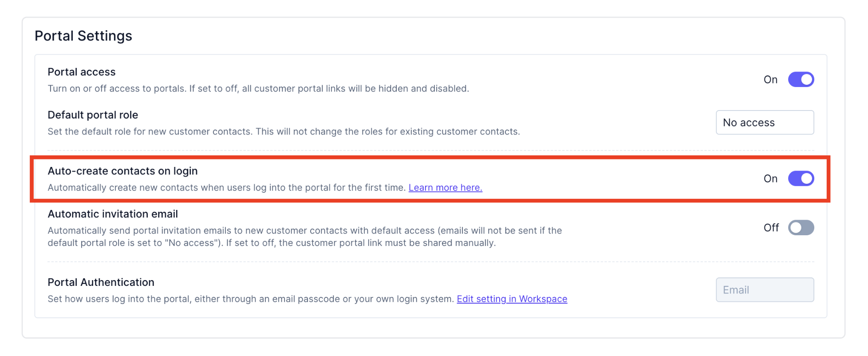Click the 'Automatic invitation email' title
This screenshot has width=868, height=356.
pos(113,214)
